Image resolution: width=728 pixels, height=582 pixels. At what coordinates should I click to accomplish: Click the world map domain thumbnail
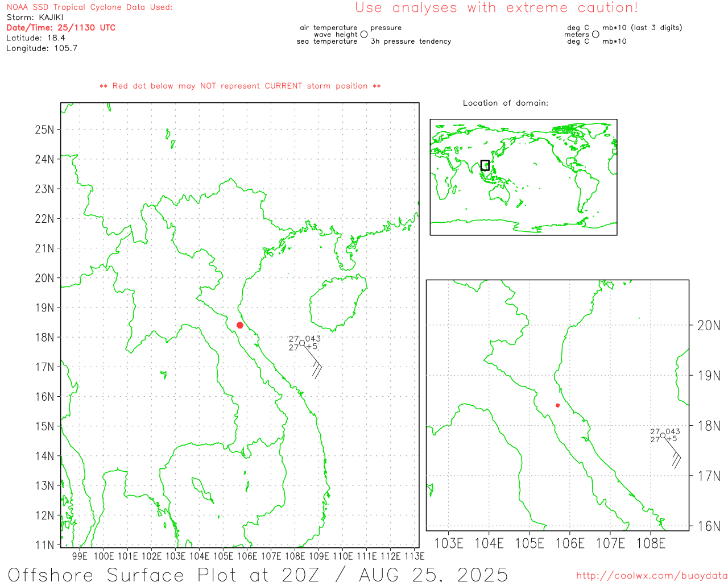[523, 177]
